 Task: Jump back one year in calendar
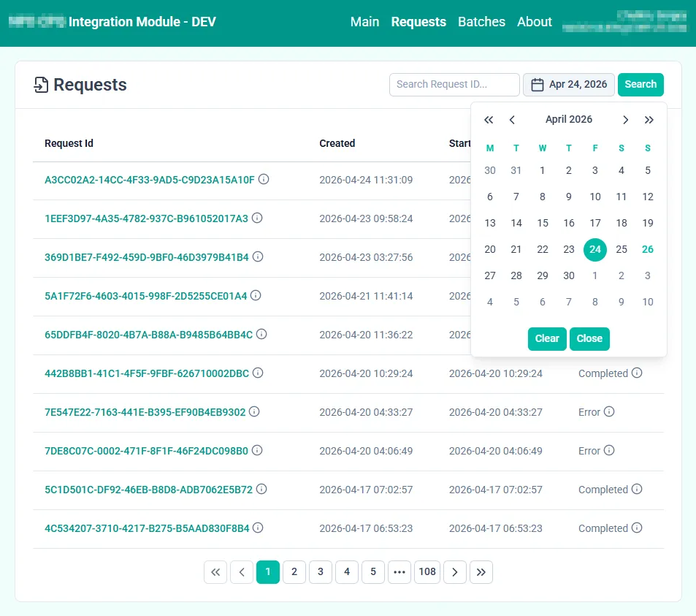pos(489,120)
